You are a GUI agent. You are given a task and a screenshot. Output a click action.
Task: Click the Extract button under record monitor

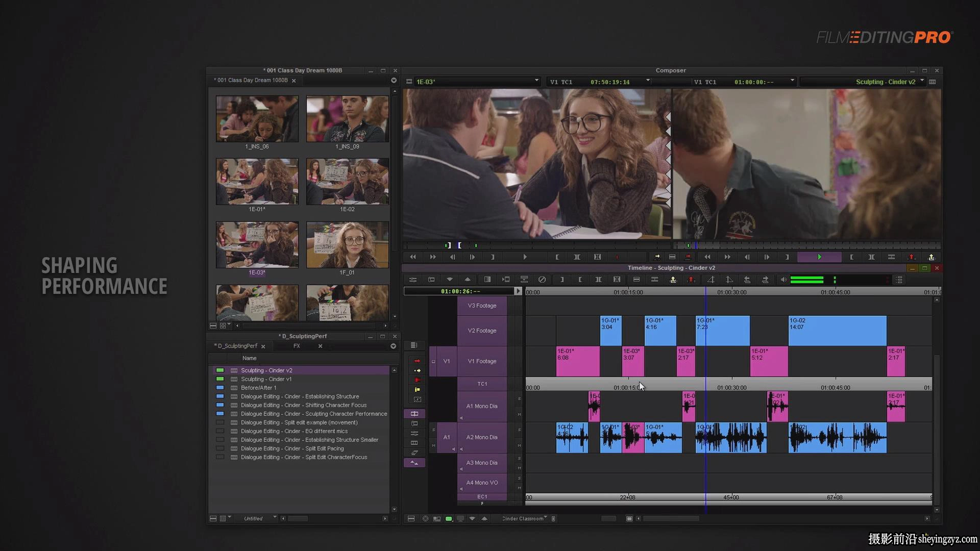[932, 257]
